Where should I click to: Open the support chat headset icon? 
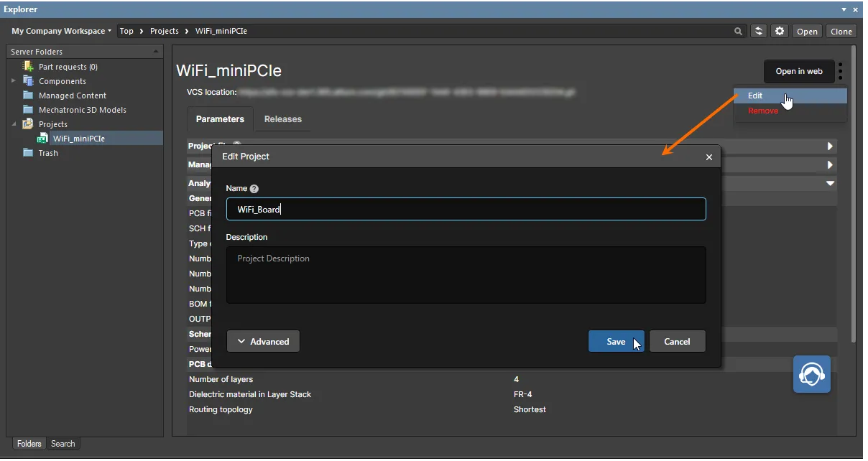tap(812, 374)
